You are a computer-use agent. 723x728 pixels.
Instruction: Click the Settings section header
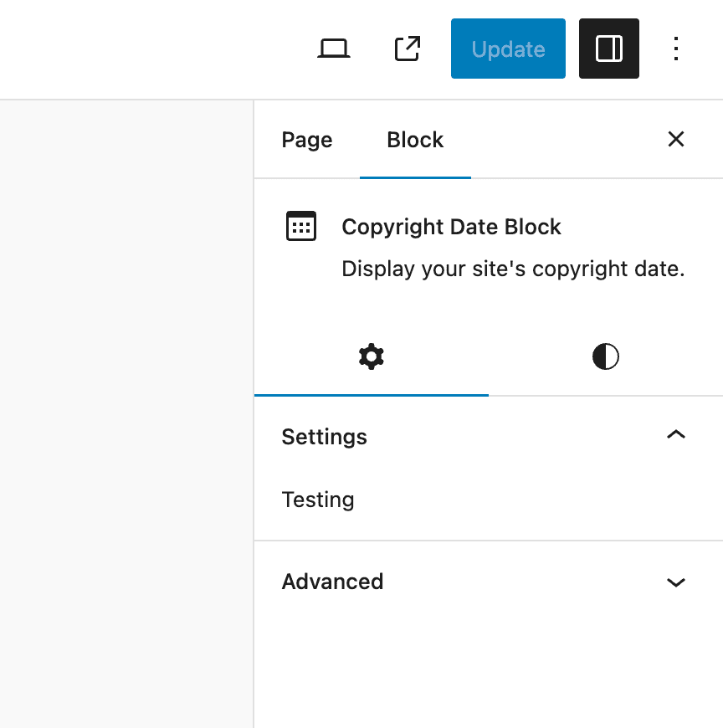(324, 436)
